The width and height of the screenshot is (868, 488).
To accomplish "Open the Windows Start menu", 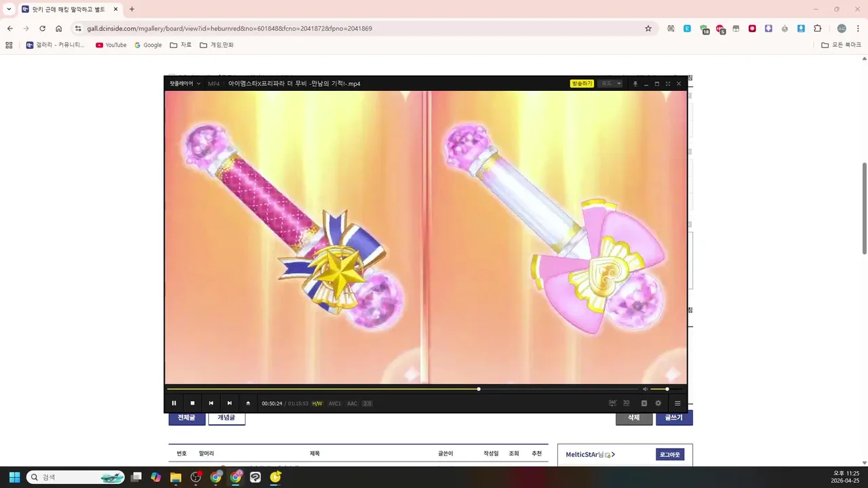I will [x=14, y=477].
